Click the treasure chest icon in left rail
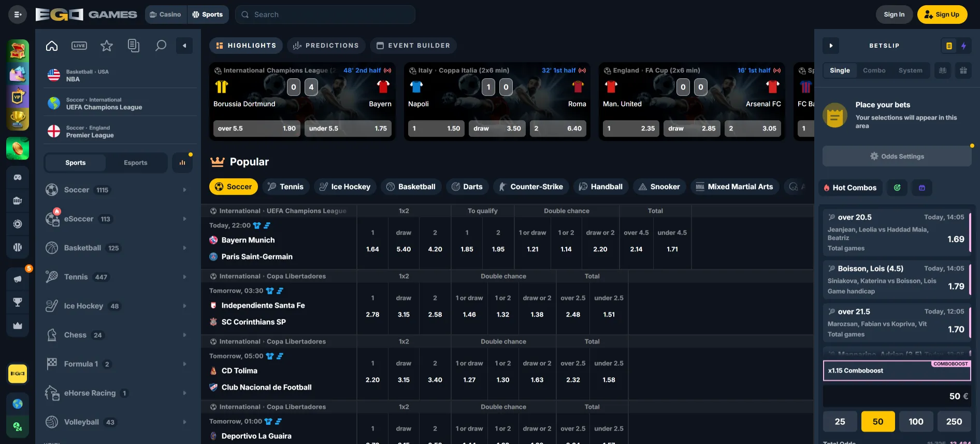Screen dimensions: 980x444 18,51
